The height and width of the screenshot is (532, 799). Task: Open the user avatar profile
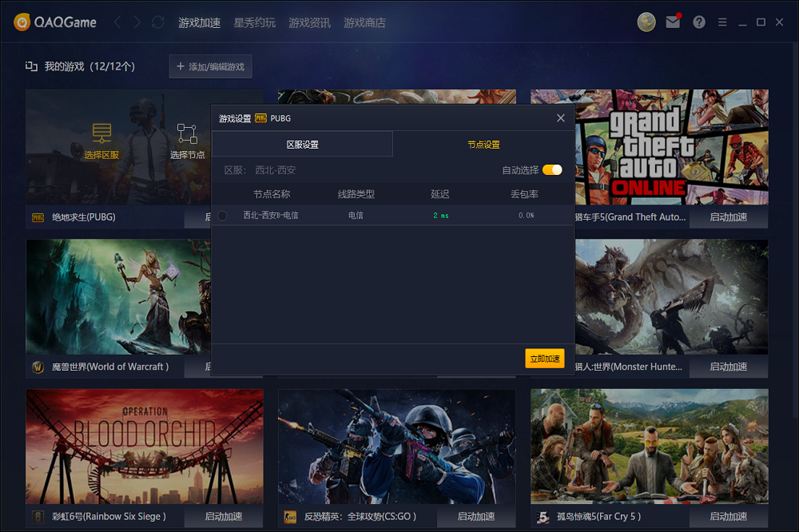coord(646,22)
